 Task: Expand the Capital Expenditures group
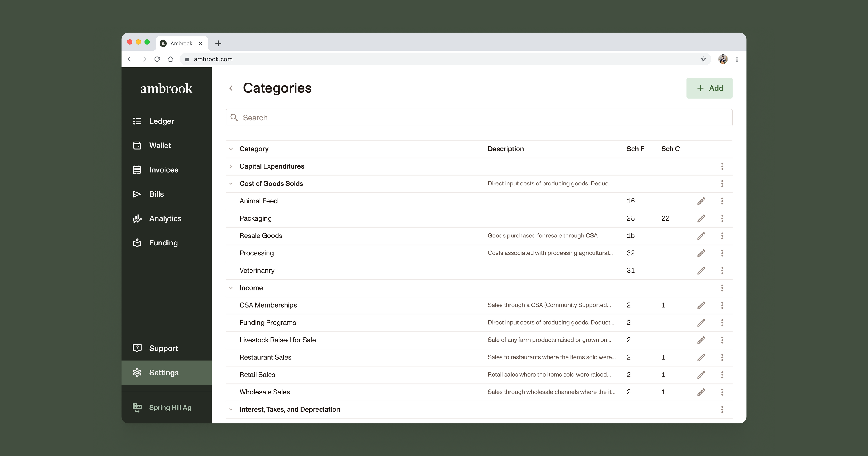231,166
